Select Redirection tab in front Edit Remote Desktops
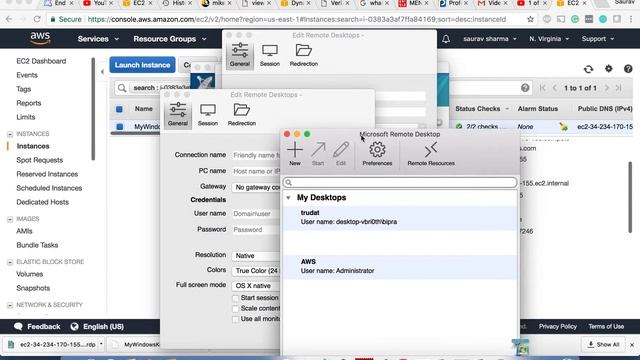Image resolution: width=640 pixels, height=360 pixels. pos(242,114)
